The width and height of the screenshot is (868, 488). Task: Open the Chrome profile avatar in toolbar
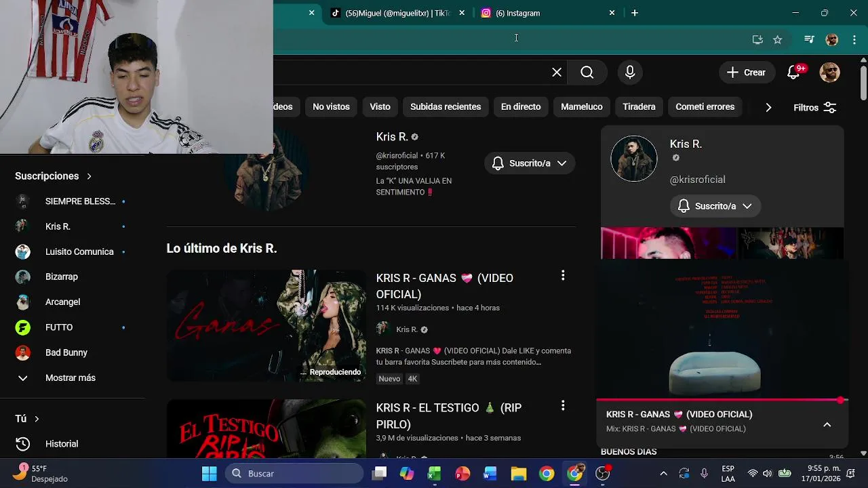click(832, 40)
